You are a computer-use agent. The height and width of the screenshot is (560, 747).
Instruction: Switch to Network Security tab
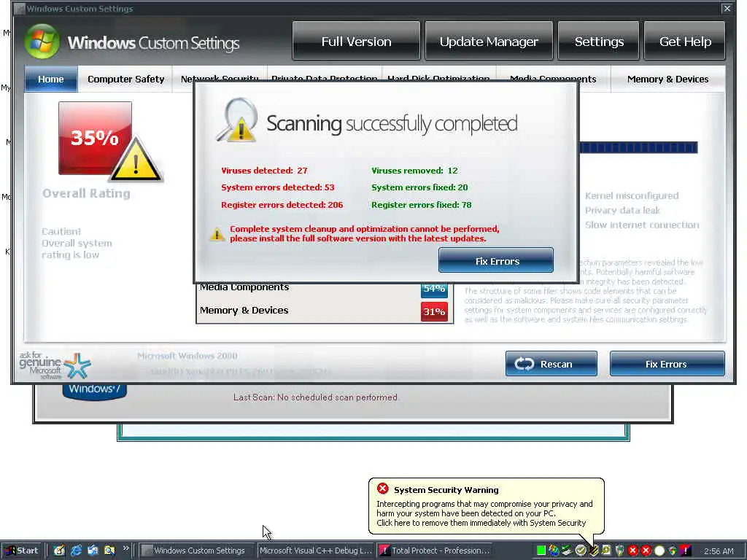pyautogui.click(x=220, y=79)
